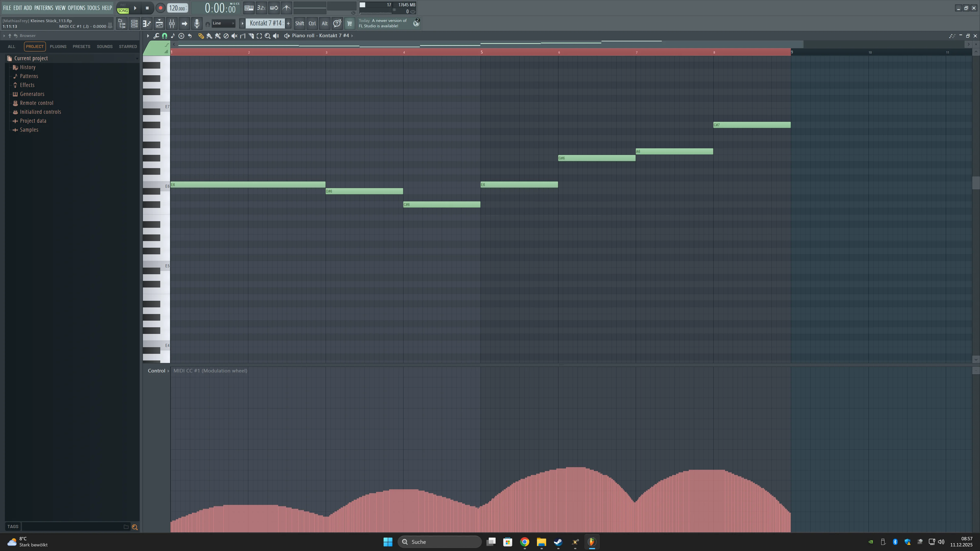
Task: Select the Mute tool in piano roll toolbar
Action: [x=234, y=36]
